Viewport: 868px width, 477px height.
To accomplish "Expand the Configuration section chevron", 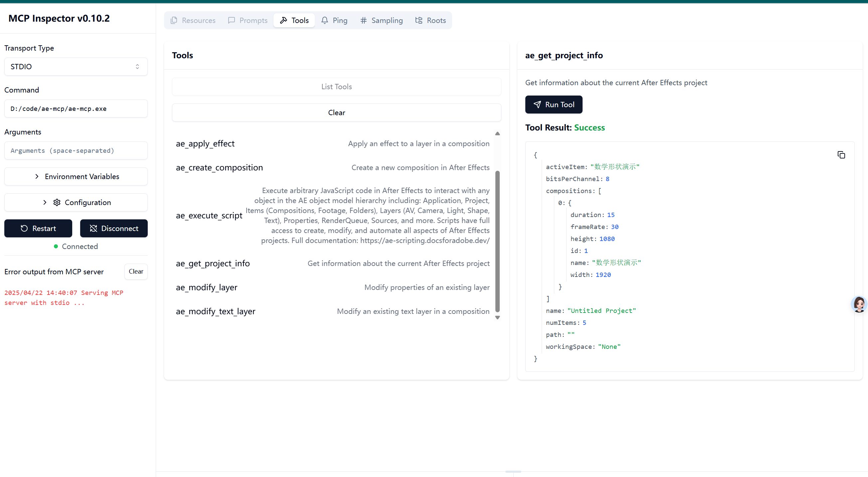I will coord(45,202).
